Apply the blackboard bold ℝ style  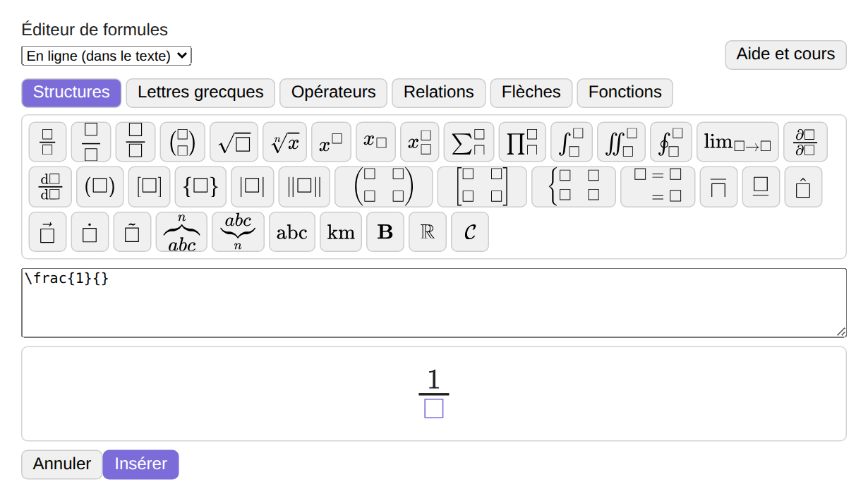[428, 232]
